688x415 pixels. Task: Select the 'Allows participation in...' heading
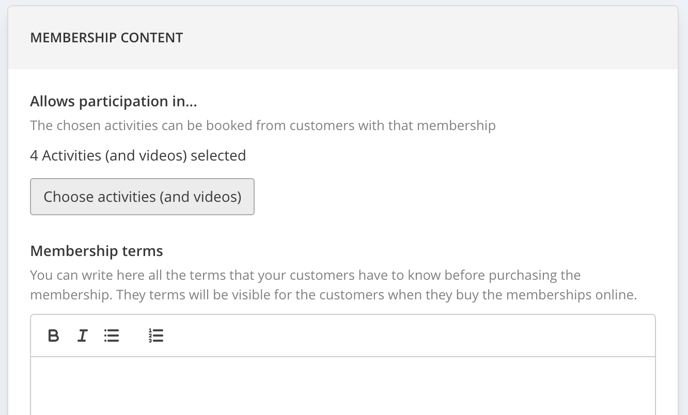pos(114,101)
